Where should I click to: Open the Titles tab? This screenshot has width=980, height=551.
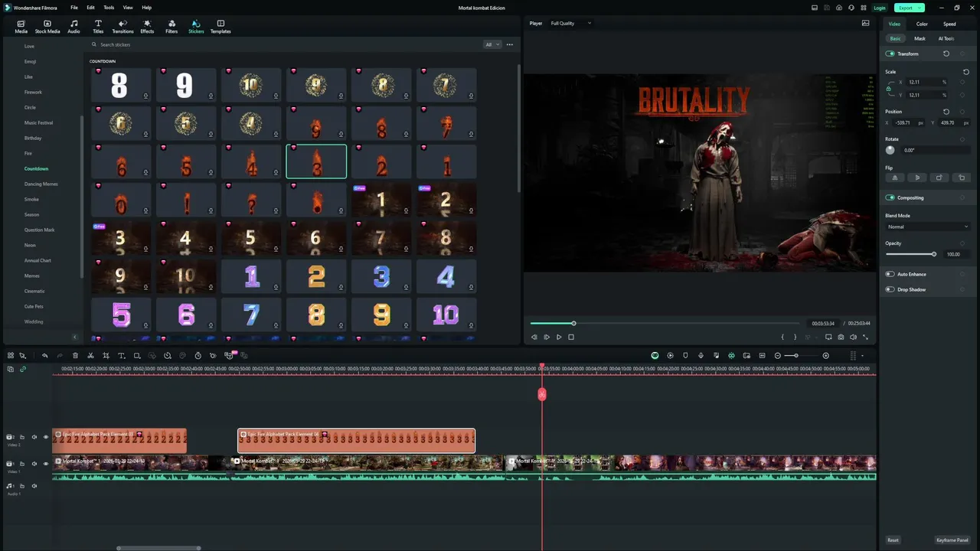coord(98,27)
